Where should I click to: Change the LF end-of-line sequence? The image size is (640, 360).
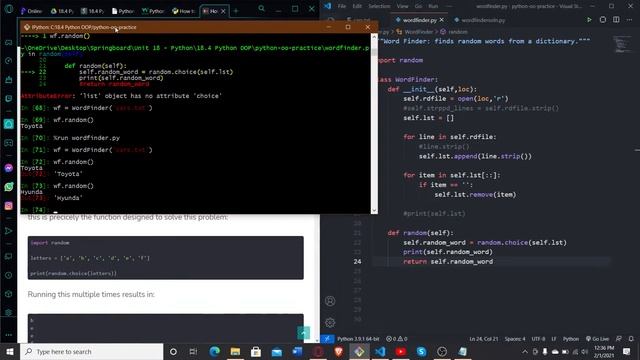(554, 339)
